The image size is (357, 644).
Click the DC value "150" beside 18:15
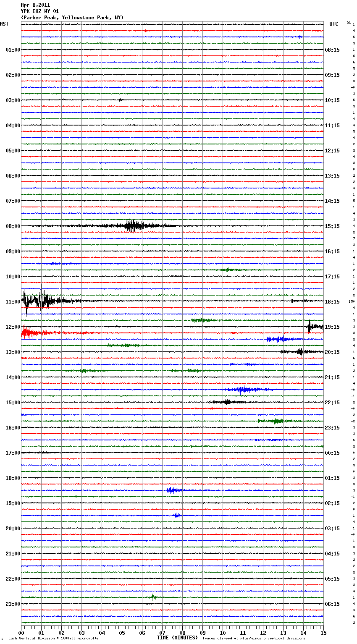pos(352,302)
